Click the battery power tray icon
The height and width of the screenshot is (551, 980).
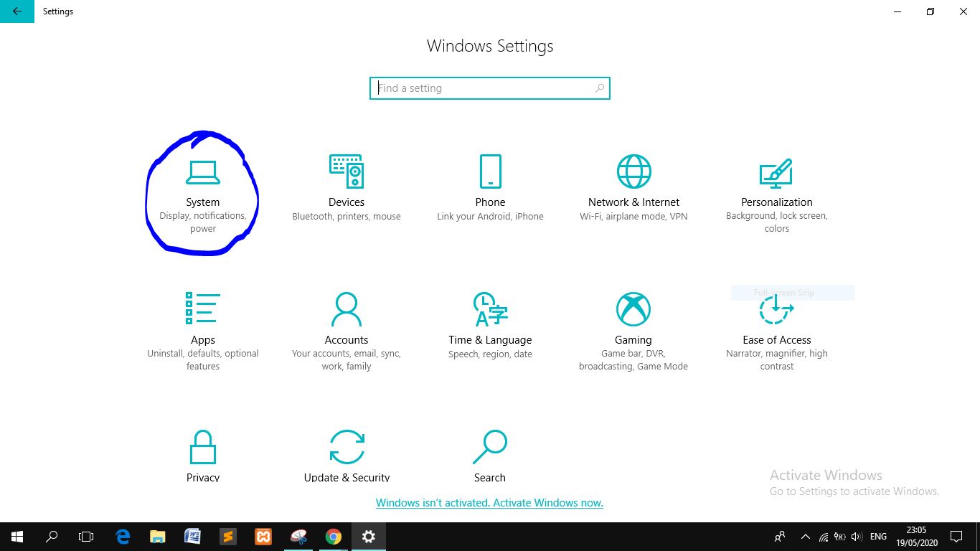point(840,536)
